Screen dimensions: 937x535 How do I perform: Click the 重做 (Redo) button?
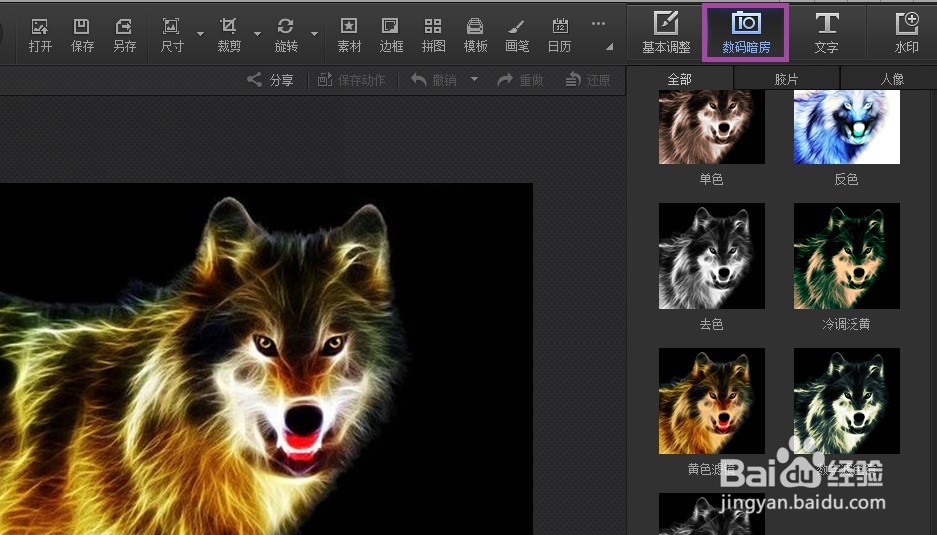click(x=520, y=80)
